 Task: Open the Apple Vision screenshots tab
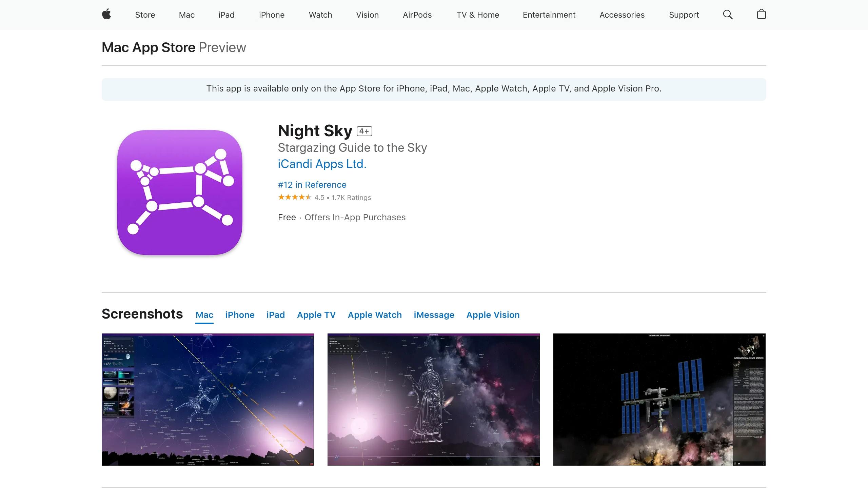tap(493, 315)
